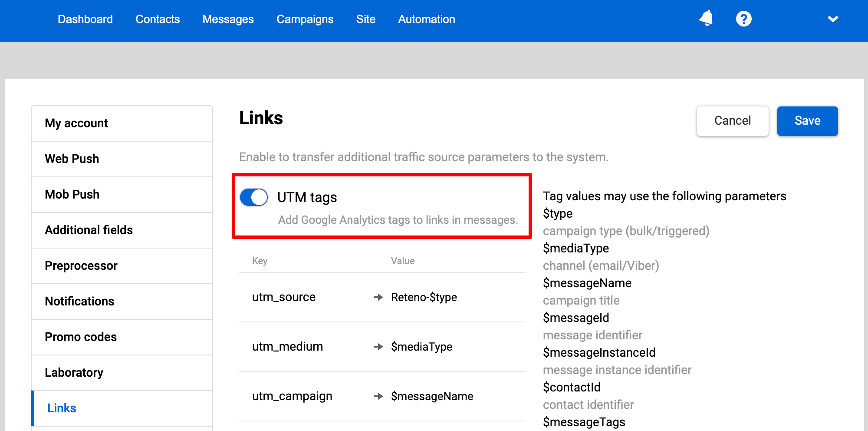Navigate to the Dashboard
The width and height of the screenshot is (868, 431).
pyautogui.click(x=85, y=19)
